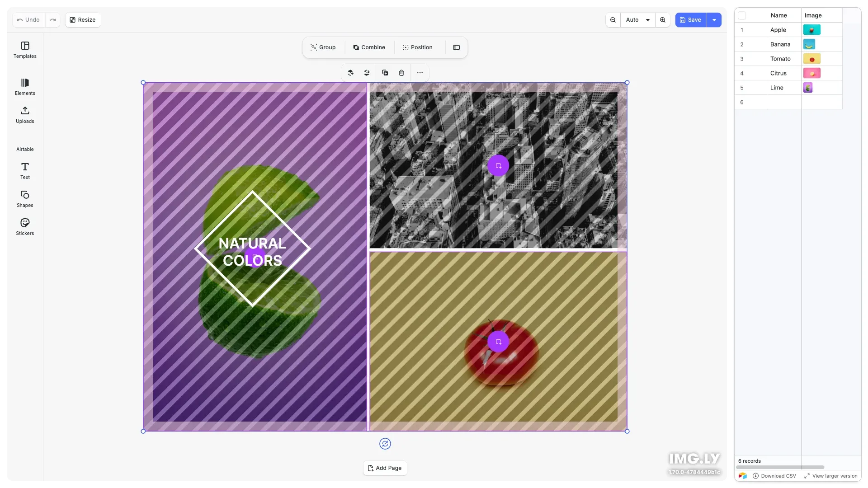Click the replace image button on the tomato photo
Screen dimensions: 868x488
click(x=498, y=342)
